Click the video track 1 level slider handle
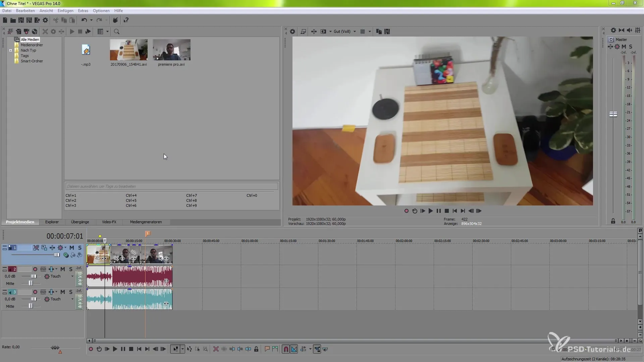 pyautogui.click(x=57, y=255)
